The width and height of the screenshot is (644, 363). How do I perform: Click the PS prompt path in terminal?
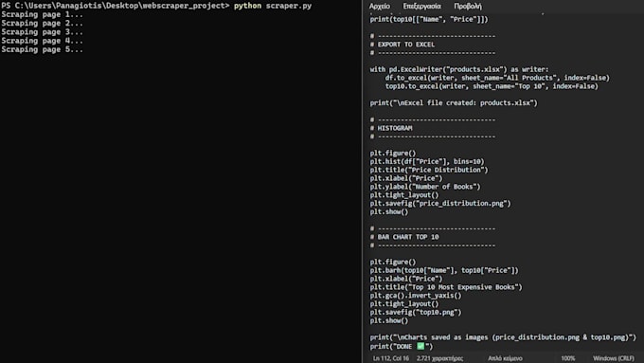115,6
